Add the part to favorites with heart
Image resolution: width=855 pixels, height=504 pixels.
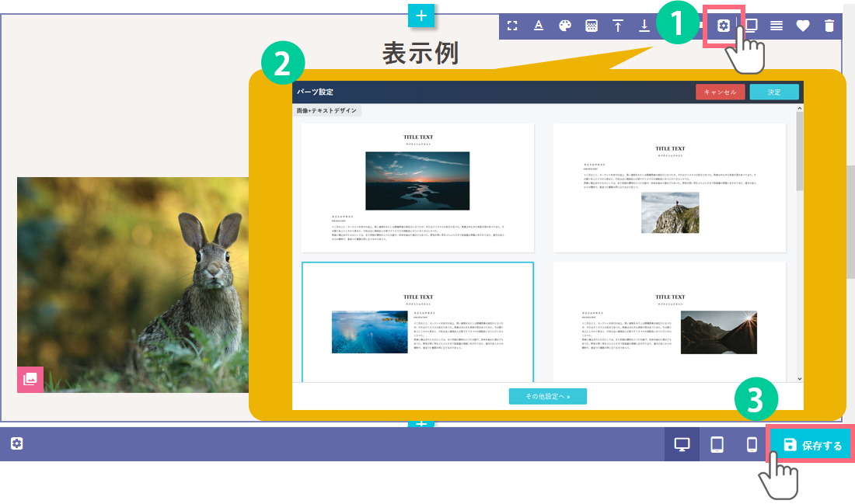click(x=803, y=26)
